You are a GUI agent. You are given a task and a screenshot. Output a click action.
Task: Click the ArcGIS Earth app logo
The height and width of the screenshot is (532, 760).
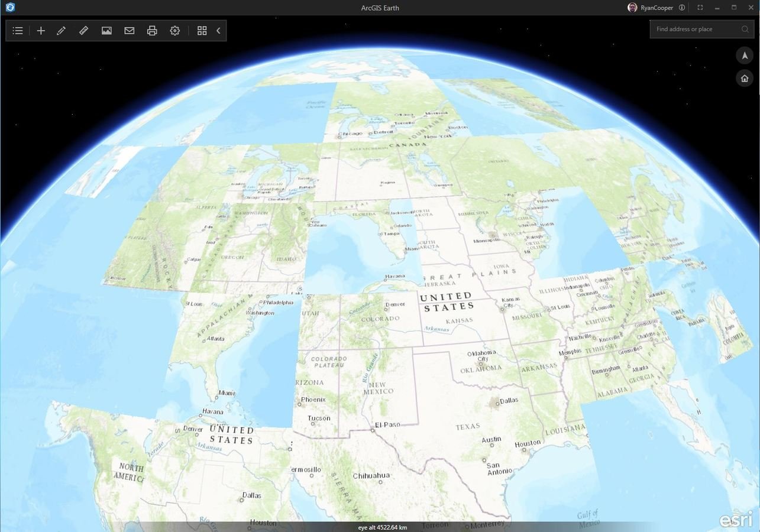pos(9,8)
